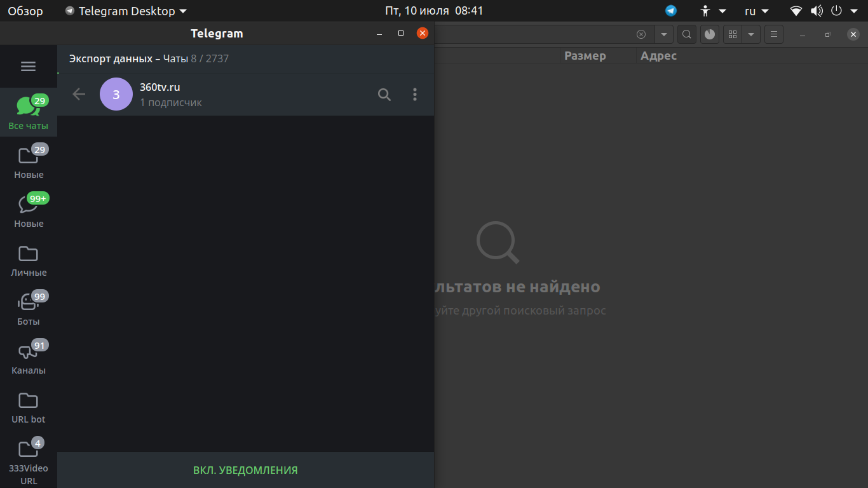Open file manager view options dropdown

tap(751, 34)
